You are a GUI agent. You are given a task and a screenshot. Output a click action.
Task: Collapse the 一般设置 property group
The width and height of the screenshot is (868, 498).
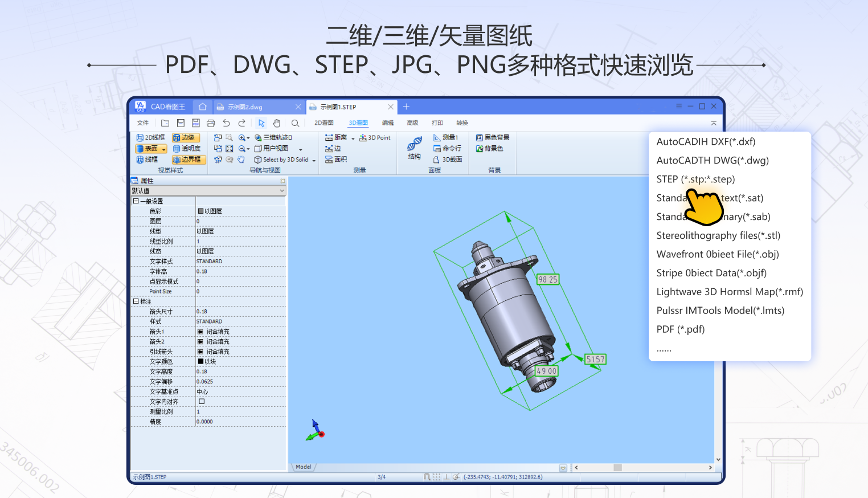coord(136,201)
